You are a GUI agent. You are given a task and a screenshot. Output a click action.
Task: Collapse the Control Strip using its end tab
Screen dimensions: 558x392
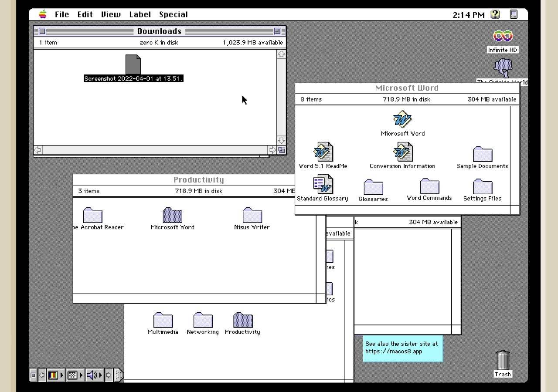[119, 375]
